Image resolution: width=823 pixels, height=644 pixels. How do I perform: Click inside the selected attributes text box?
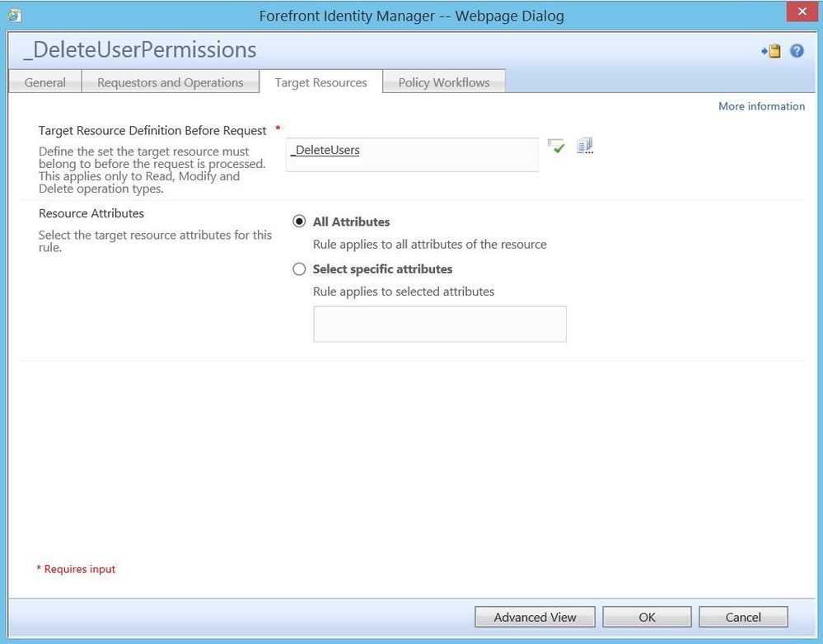pyautogui.click(x=440, y=324)
